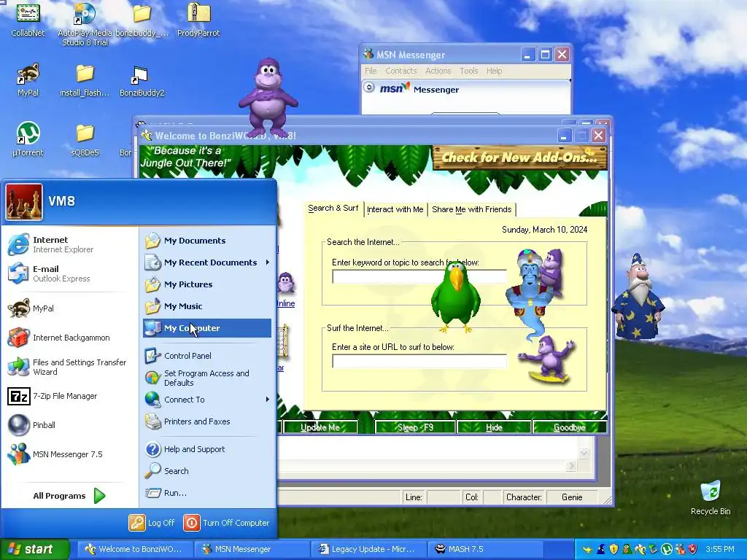Click Safely Remove Hardware tray icon
This screenshot has height=560, width=747.
[653, 550]
